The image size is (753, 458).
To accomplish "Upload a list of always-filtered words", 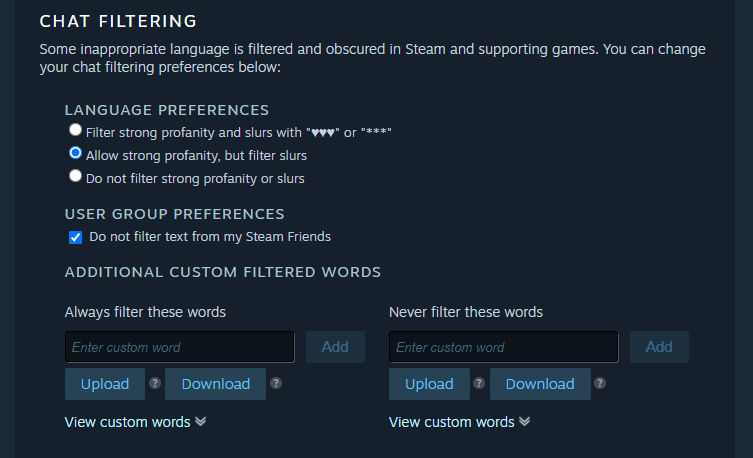I will [105, 384].
